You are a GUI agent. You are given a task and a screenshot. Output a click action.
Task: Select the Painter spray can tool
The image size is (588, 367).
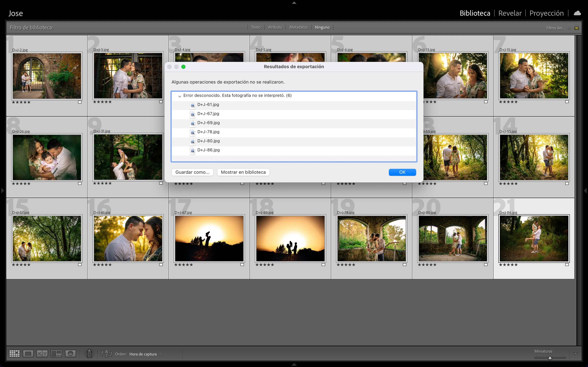tap(89, 353)
